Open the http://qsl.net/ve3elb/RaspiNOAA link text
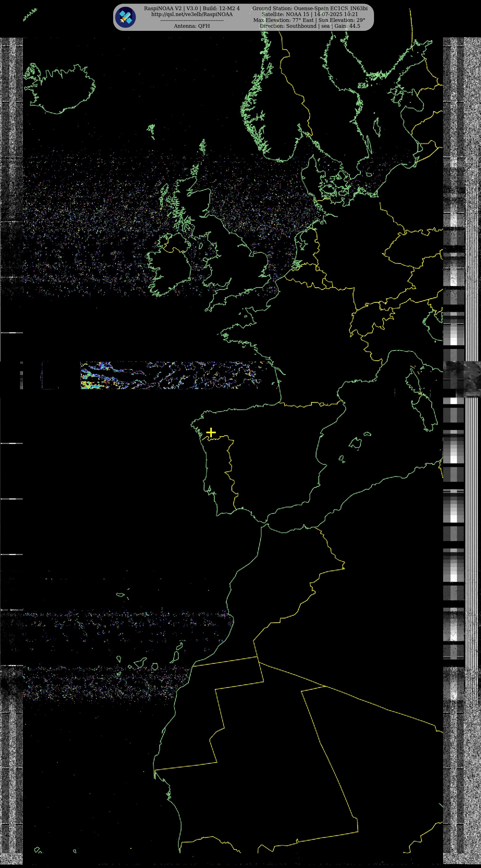The width and height of the screenshot is (481, 868). pos(192,14)
